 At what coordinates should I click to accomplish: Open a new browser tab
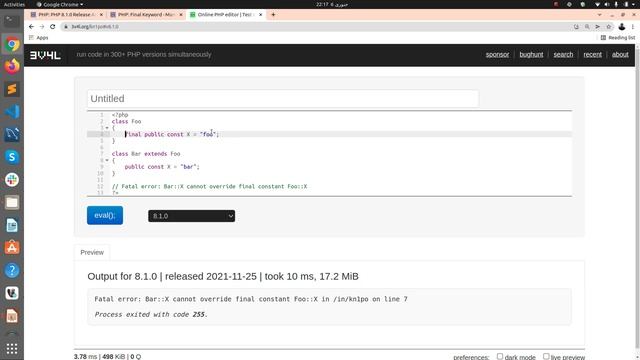pyautogui.click(x=273, y=15)
